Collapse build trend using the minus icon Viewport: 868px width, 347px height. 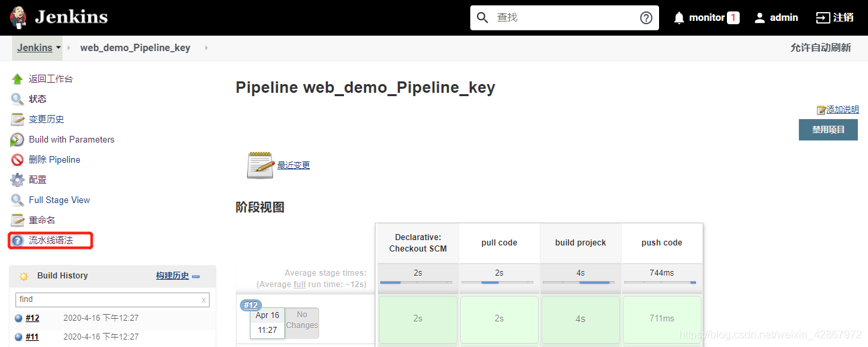pos(196,276)
